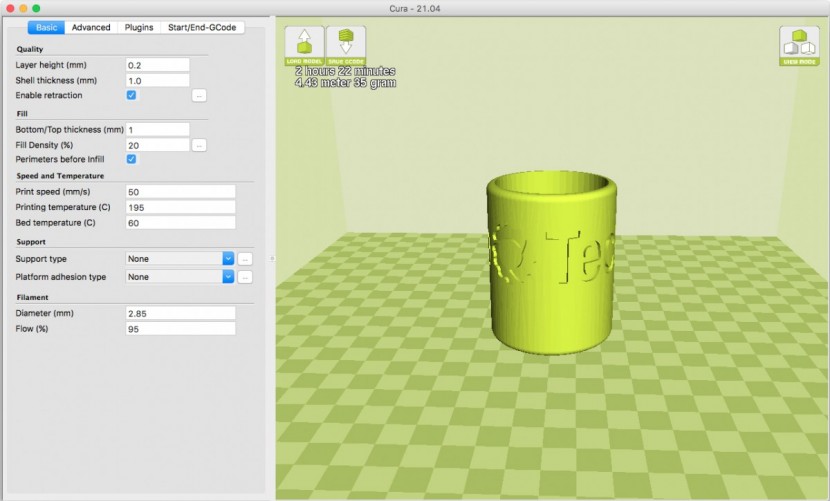830x501 pixels.
Task: Click the '4.43 meter 35 gram' estimate
Action: point(345,83)
